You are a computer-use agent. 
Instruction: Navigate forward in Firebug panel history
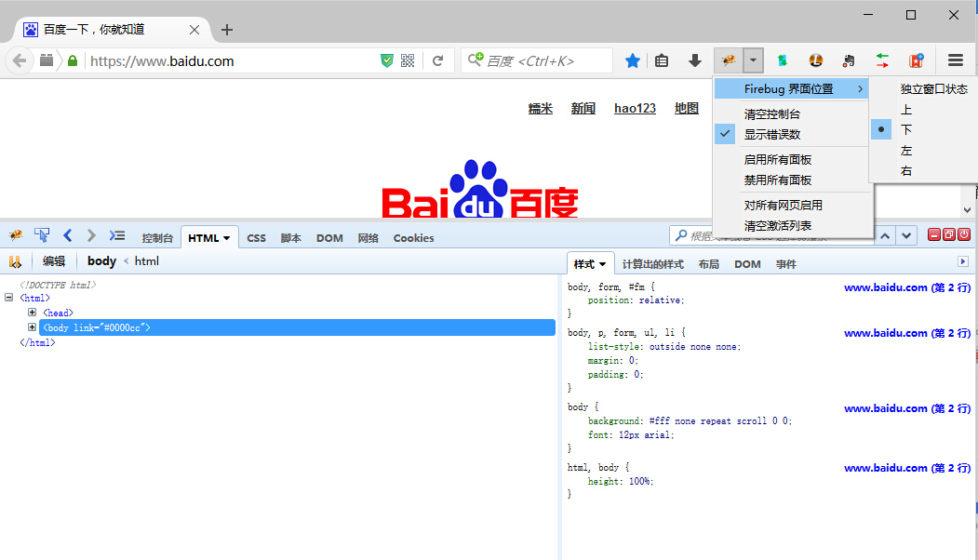[90, 235]
